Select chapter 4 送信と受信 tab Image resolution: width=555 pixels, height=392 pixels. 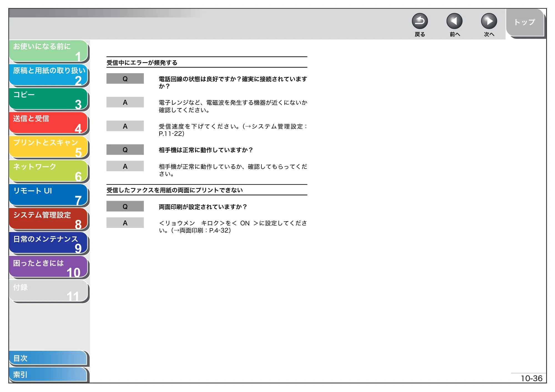click(49, 123)
